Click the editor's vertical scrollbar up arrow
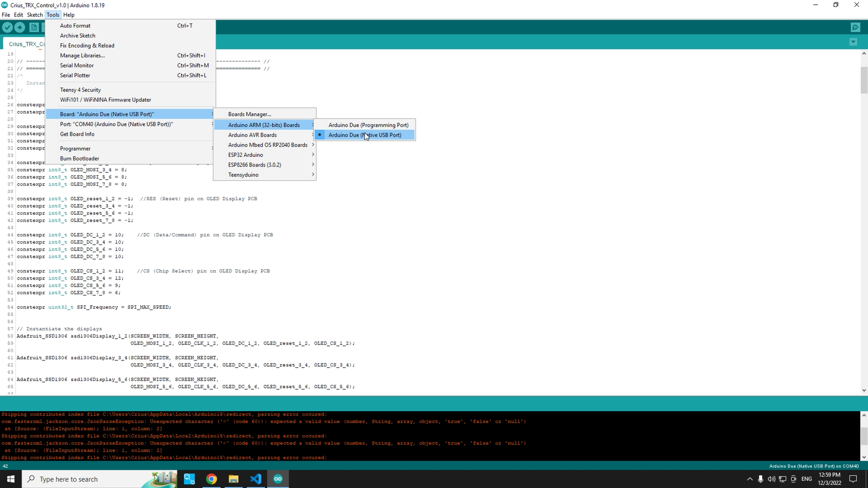Viewport: 868px width, 488px height. pos(864,53)
